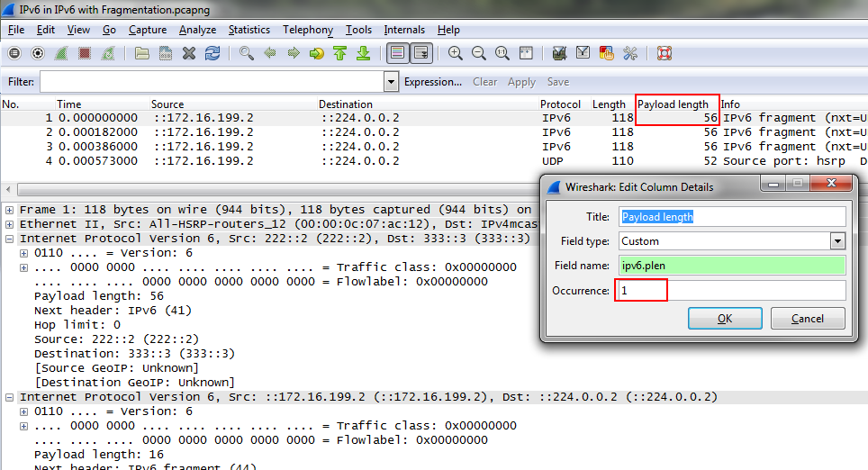Image resolution: width=868 pixels, height=470 pixels.
Task: Zoom out toolbar icon
Action: click(x=478, y=53)
